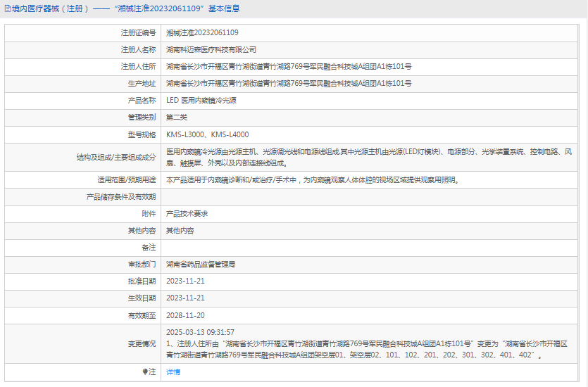This screenshot has width=588, height=387.
Task: Click the expiry date 2028-11-20
Action: coord(185,315)
